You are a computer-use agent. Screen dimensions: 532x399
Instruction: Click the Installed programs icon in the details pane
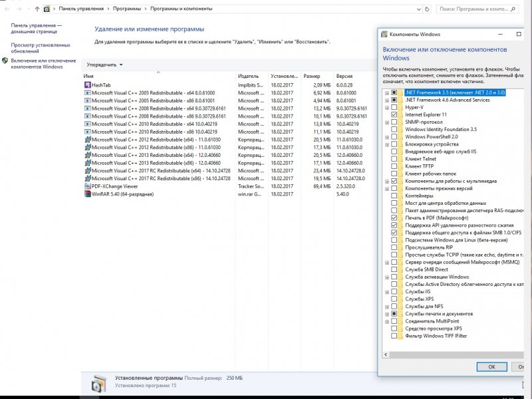[x=99, y=383]
